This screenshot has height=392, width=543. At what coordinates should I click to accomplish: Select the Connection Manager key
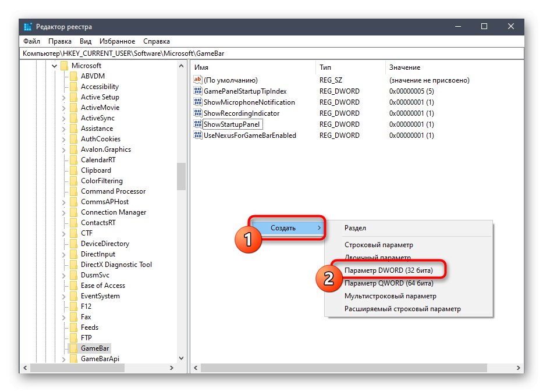113,212
